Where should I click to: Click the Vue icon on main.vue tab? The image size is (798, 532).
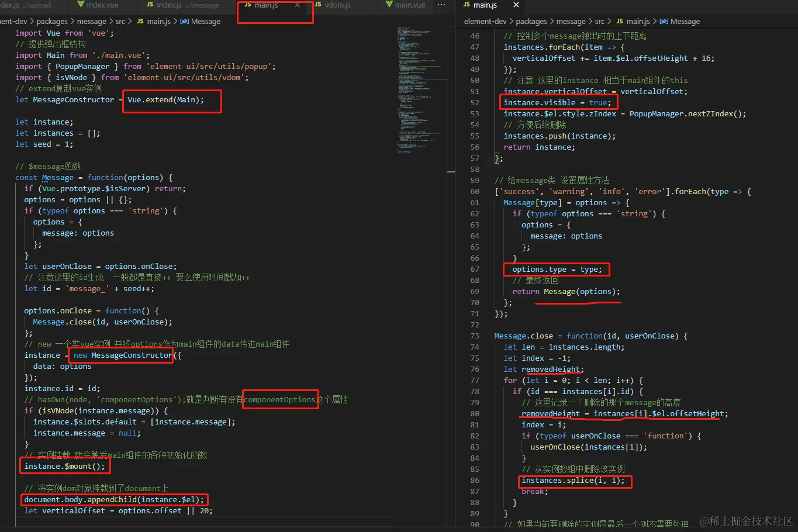389,5
